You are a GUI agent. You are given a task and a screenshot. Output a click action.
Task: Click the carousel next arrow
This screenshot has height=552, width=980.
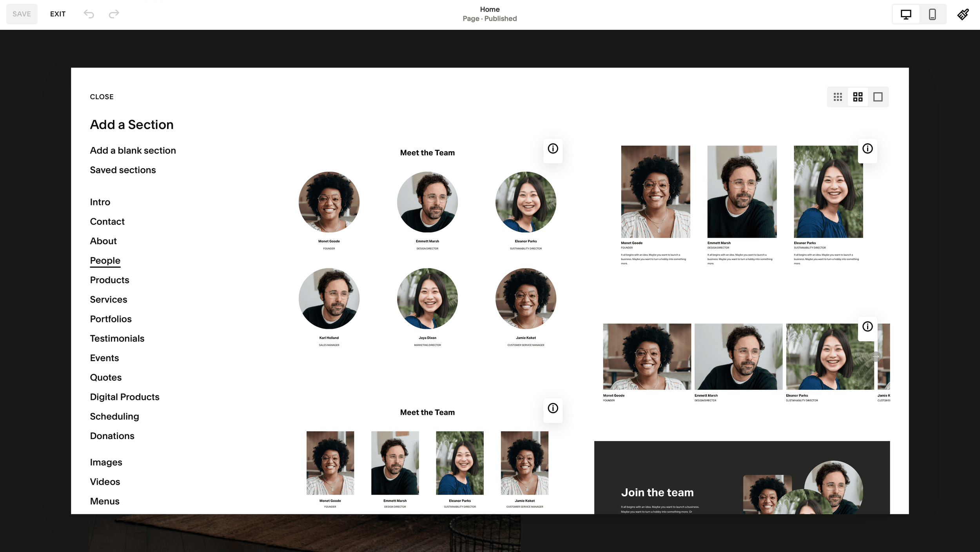click(x=876, y=357)
